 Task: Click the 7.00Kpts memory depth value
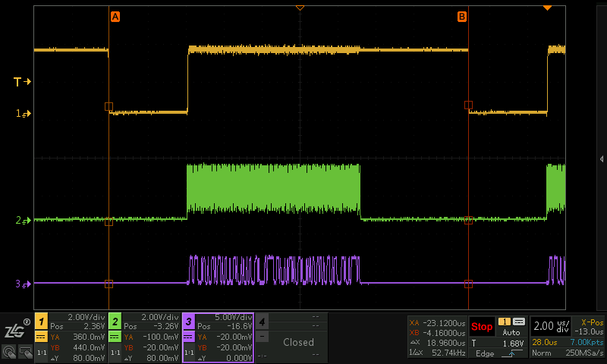[x=587, y=342]
